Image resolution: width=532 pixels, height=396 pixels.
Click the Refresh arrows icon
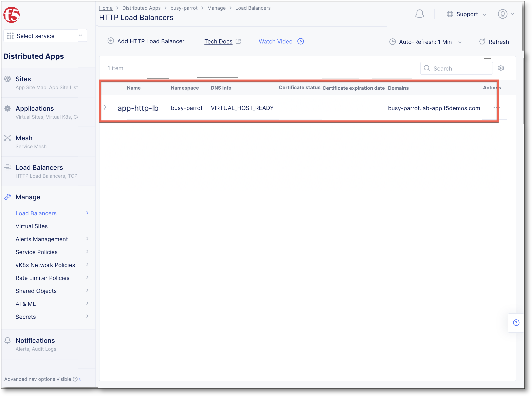[x=482, y=42]
